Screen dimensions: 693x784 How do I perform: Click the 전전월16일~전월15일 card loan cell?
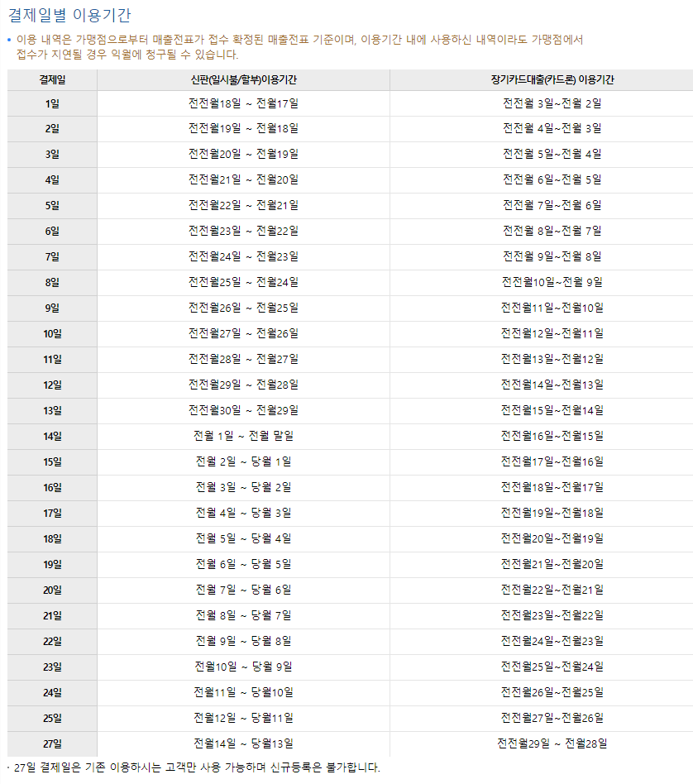(x=552, y=437)
